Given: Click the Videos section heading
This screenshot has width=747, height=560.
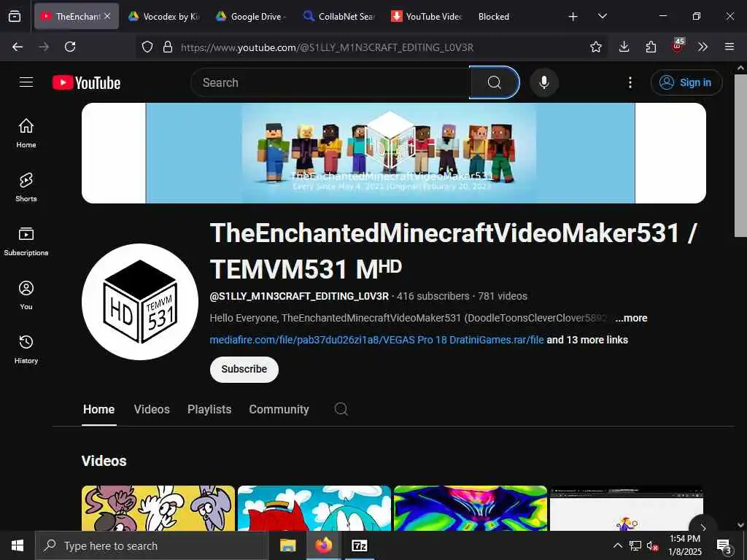Looking at the screenshot, I should [x=104, y=461].
